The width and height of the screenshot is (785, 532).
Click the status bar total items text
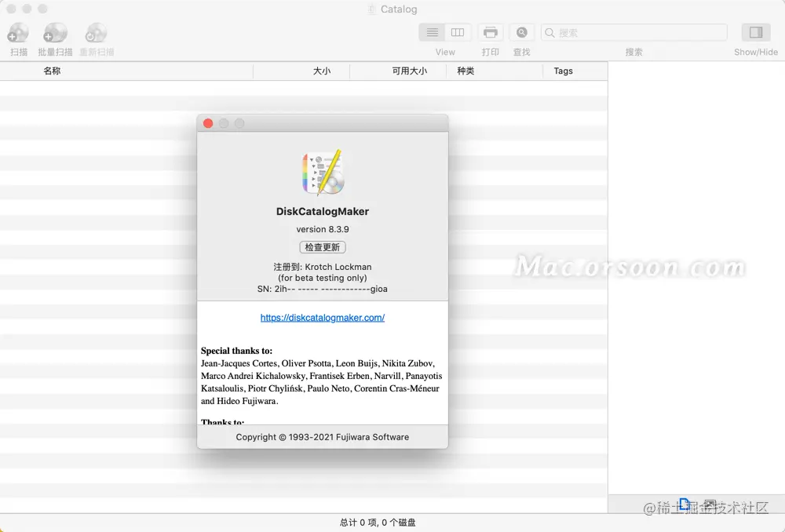(378, 523)
